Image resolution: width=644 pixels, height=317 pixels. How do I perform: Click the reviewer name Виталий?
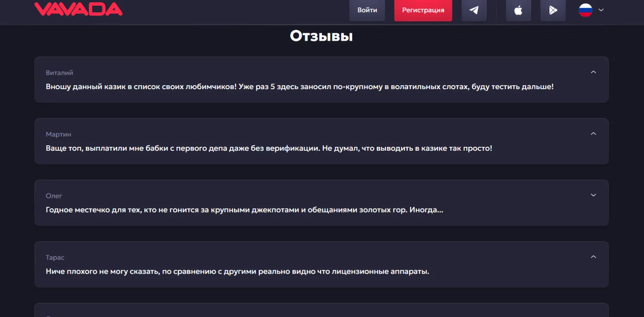(59, 73)
